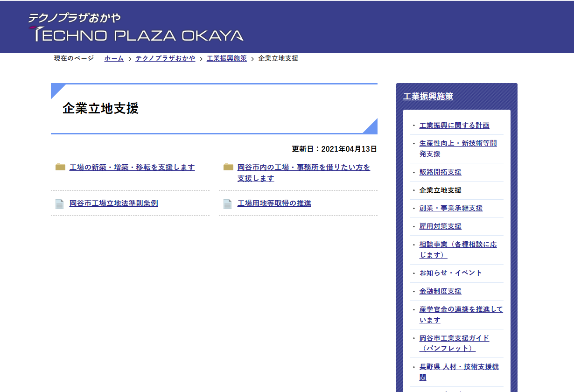574x392 pixels.
Task: Open 岡谷市内の工場・事務所を借りたい方を支援します link
Action: point(304,173)
